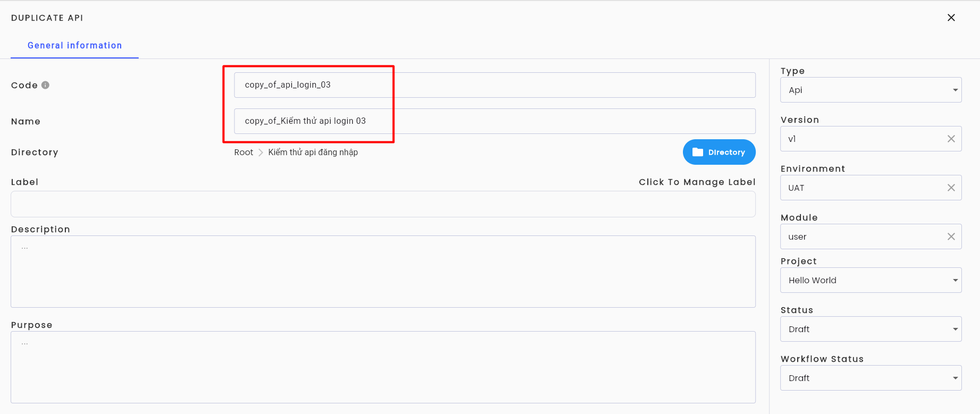
Task: Click the DUPLICATE API dialog title
Action: point(47,18)
